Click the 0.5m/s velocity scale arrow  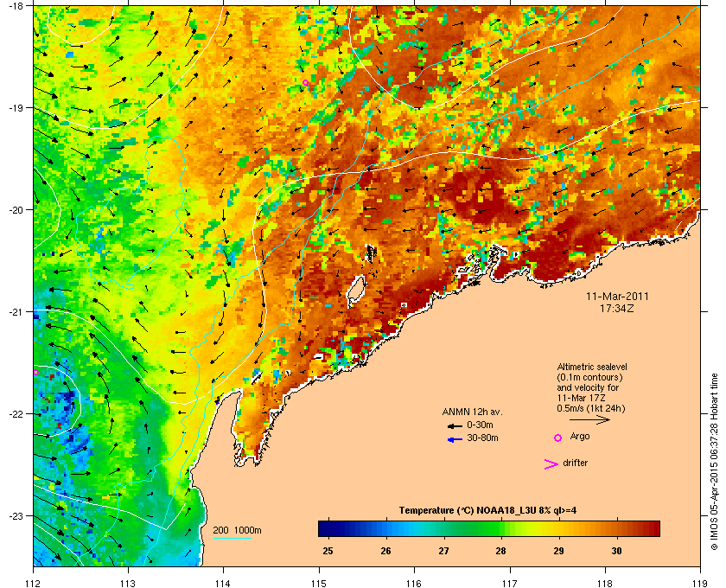pyautogui.click(x=589, y=419)
